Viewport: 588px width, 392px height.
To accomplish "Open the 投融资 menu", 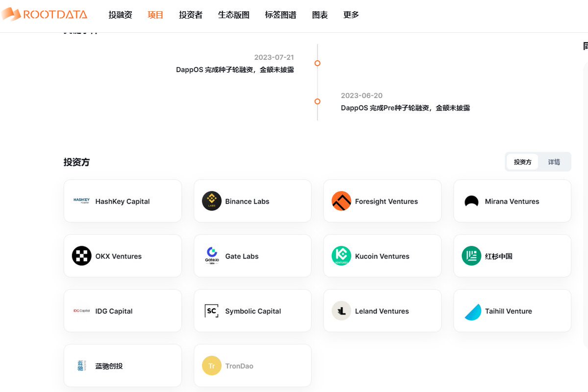I will 121,15.
